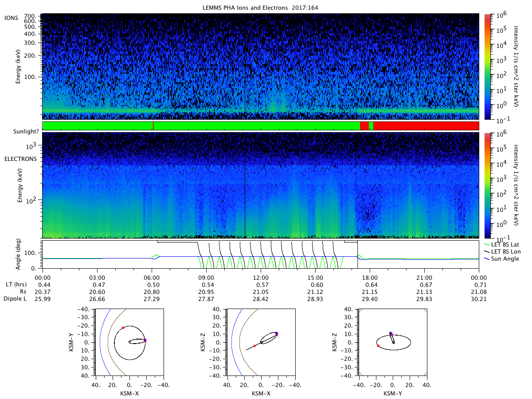Click the black vertical data gap line in ions panel
Screen dimensions: 532x399
pos(245,66)
